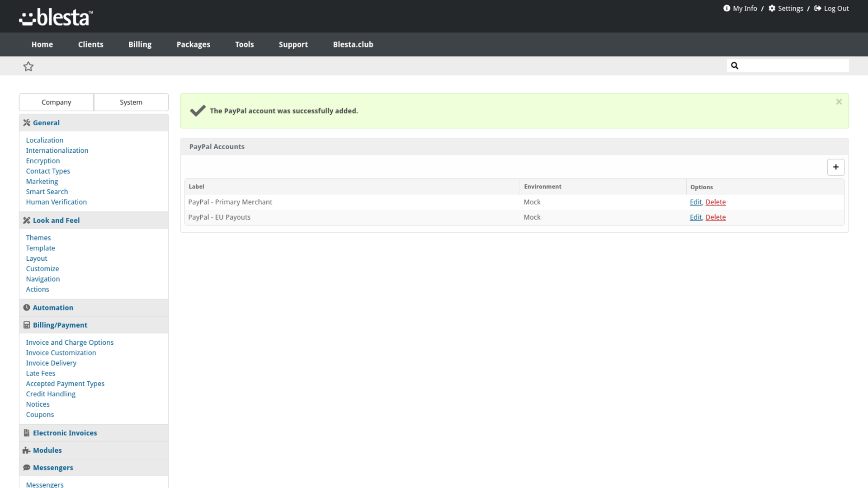Delete the PayPal - EU Payouts account
This screenshot has height=488, width=868.
pyautogui.click(x=716, y=217)
